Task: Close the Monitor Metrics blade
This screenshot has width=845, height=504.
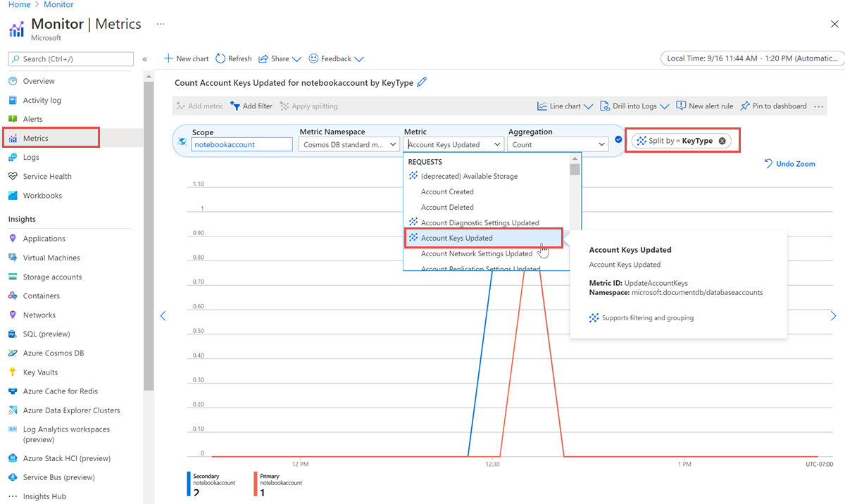Action: point(834,24)
